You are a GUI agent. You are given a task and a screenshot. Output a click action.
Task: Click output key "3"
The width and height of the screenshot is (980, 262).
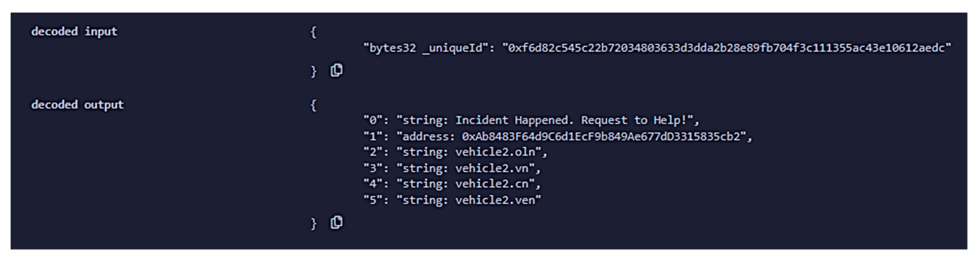click(373, 168)
